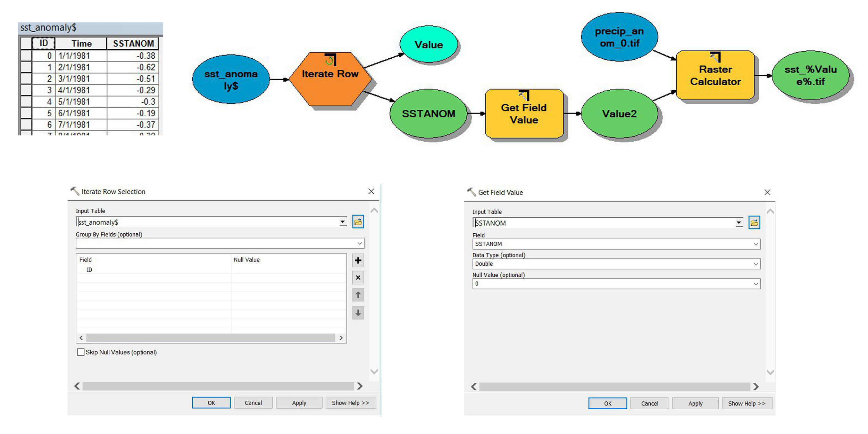
Task: Click the add field plus icon
Action: click(358, 260)
